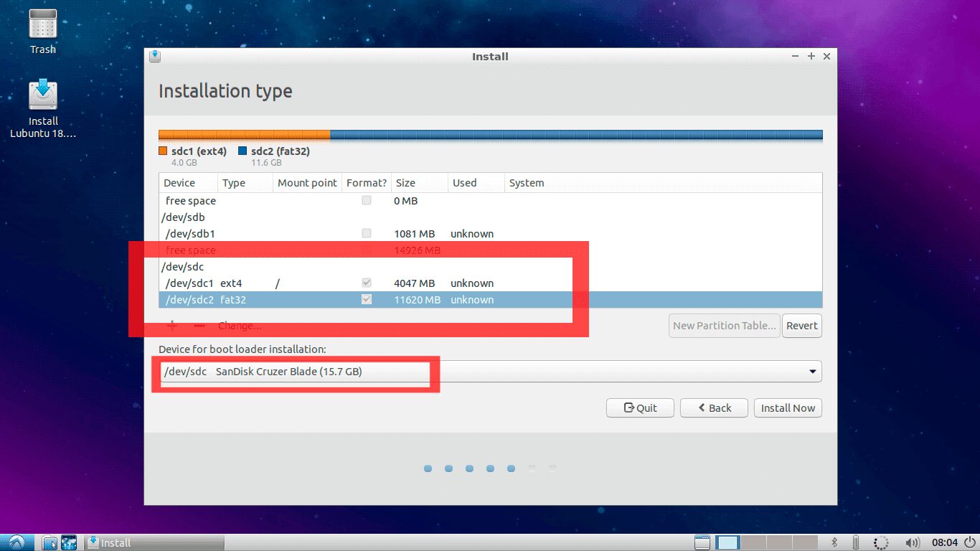Click the add partition plus icon
This screenshot has width=980, height=551.
(172, 326)
